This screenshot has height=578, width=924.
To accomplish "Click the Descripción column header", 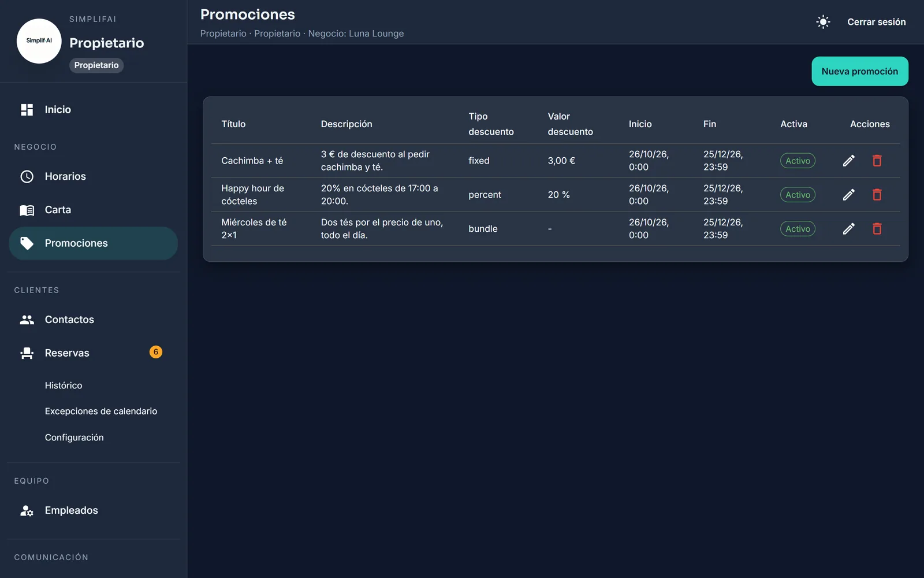I will (346, 124).
